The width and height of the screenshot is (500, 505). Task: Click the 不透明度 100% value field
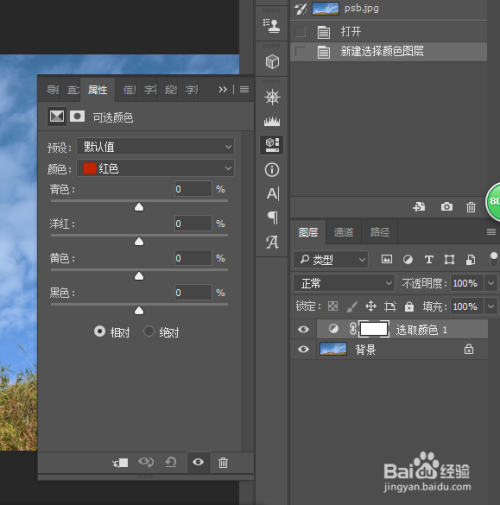(467, 283)
